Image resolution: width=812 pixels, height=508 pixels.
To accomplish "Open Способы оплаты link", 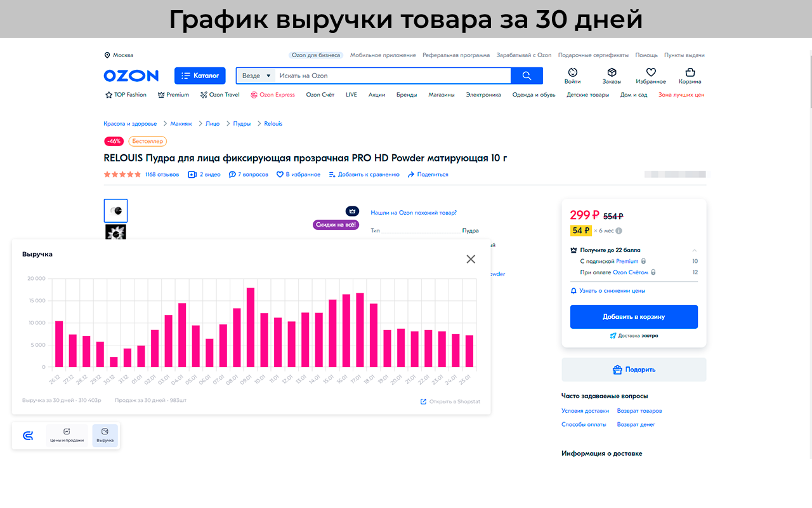I will 584,424.
